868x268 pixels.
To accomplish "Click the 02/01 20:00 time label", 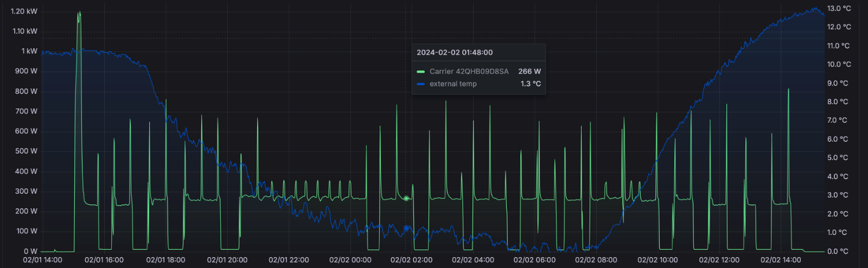I will point(227,260).
